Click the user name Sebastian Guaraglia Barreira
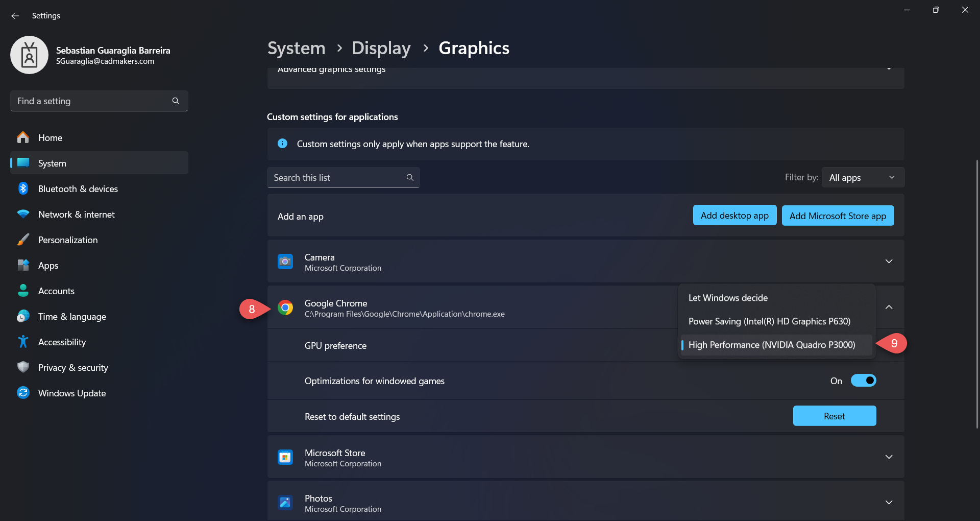Screen dimensions: 980x521 [x=113, y=50]
